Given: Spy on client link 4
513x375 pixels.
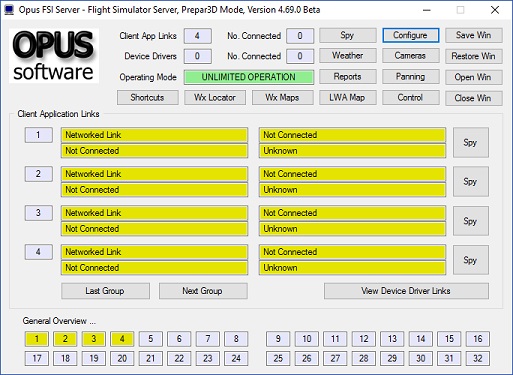Looking at the screenshot, I should coord(471,260).
